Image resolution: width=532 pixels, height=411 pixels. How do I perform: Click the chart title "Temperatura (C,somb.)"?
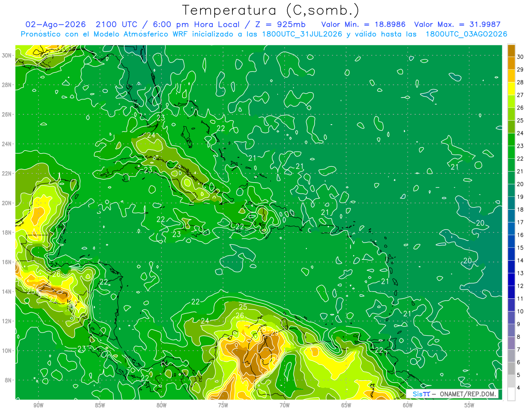[x=271, y=10]
